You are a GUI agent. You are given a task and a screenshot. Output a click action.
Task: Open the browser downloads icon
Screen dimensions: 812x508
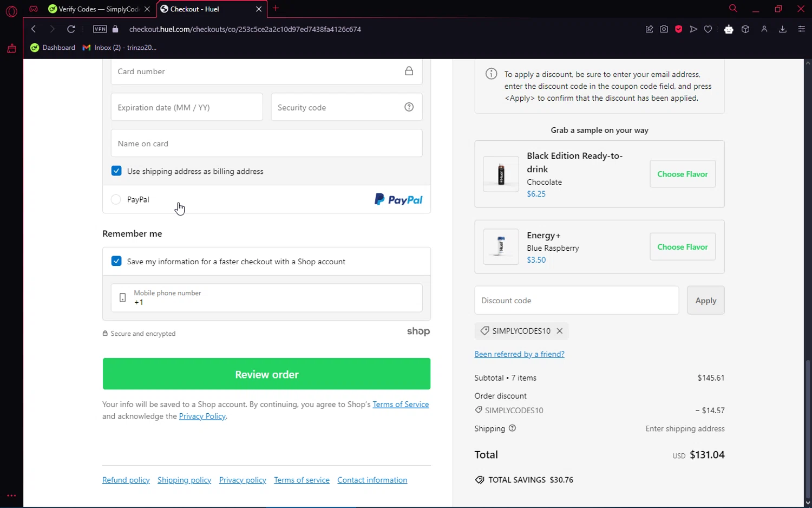pyautogui.click(x=782, y=29)
